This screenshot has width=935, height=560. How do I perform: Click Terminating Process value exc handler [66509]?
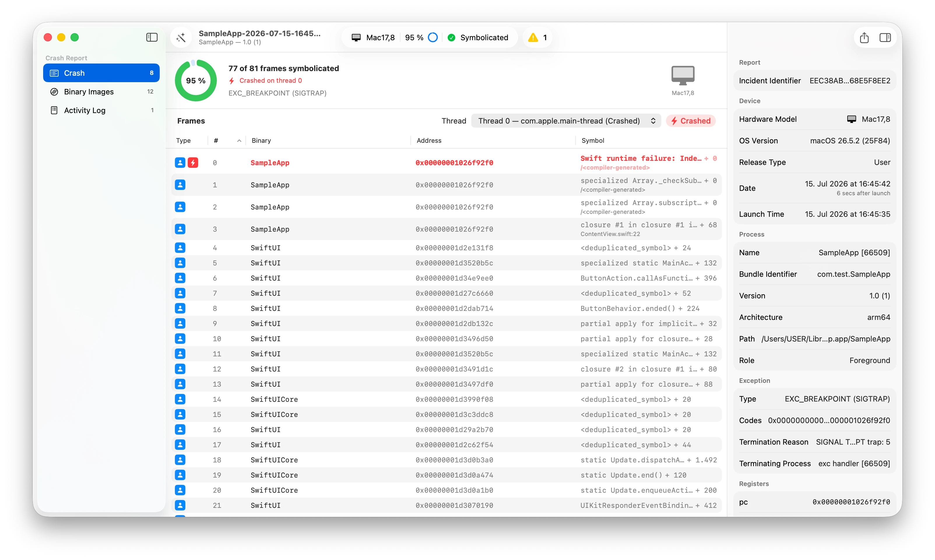point(854,463)
